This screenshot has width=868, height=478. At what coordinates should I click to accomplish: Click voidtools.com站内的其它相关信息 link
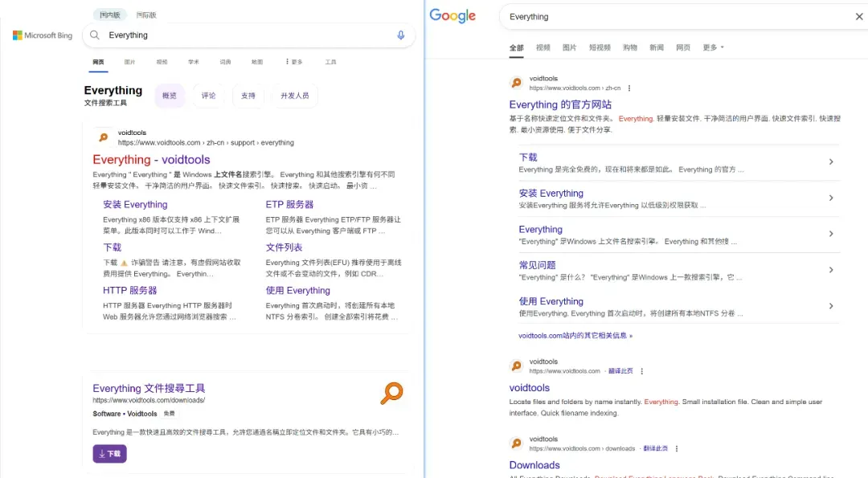pyautogui.click(x=575, y=335)
